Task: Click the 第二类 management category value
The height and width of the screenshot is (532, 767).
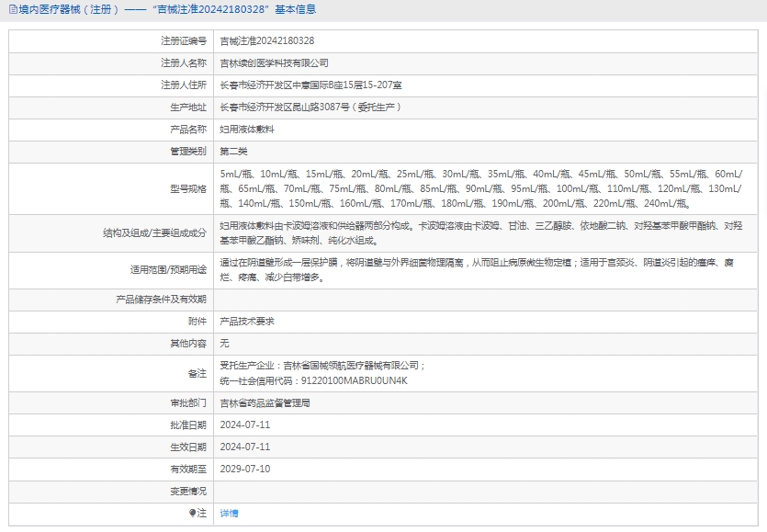Action: [x=234, y=151]
